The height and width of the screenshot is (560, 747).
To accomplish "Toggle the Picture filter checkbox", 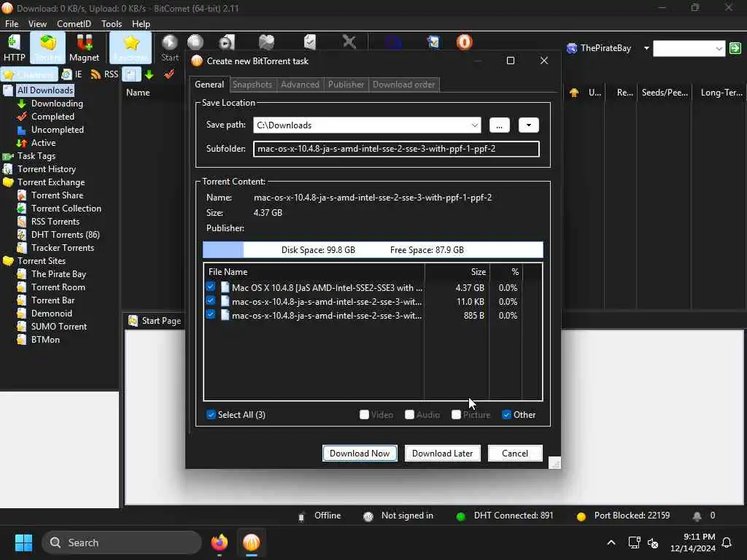I will 456,415.
